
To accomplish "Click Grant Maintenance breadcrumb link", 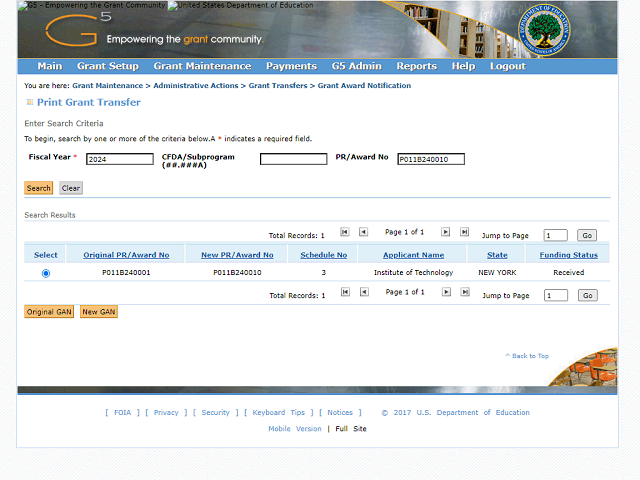I will point(108,86).
